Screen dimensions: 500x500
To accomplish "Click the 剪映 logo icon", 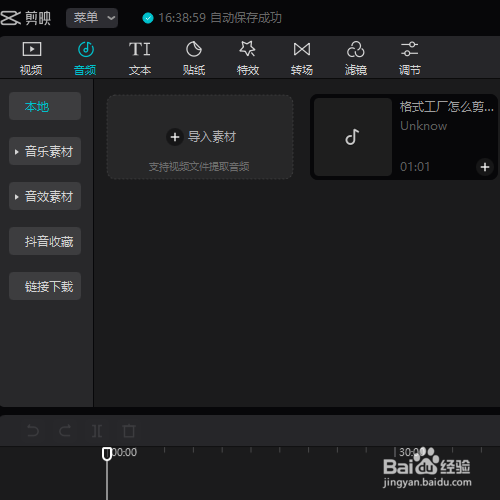I will 11,18.
